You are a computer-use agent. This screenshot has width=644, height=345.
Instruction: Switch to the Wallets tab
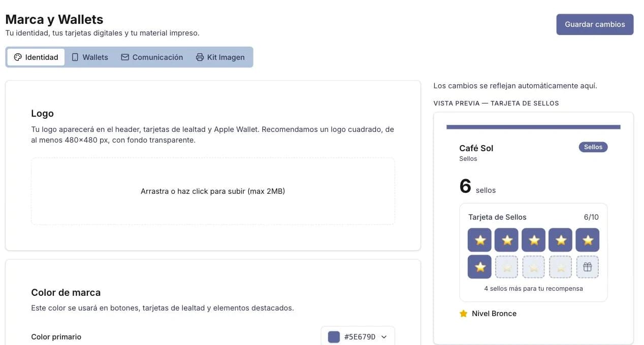(x=90, y=57)
